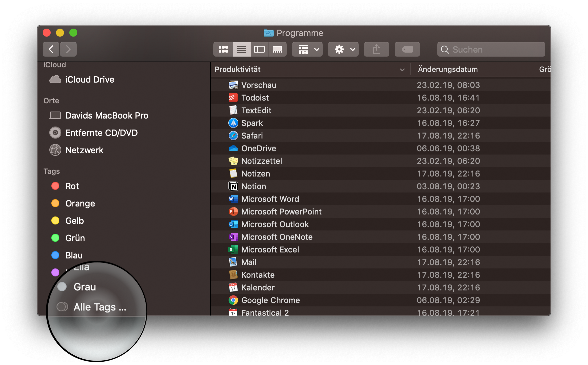Select the Rot tag
The width and height of the screenshot is (588, 365).
65,186
